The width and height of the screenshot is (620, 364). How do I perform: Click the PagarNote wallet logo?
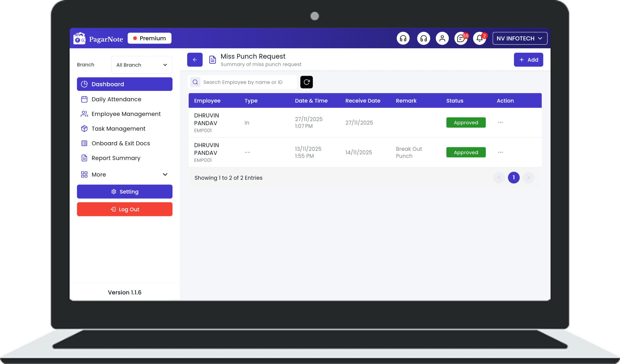pyautogui.click(x=79, y=38)
